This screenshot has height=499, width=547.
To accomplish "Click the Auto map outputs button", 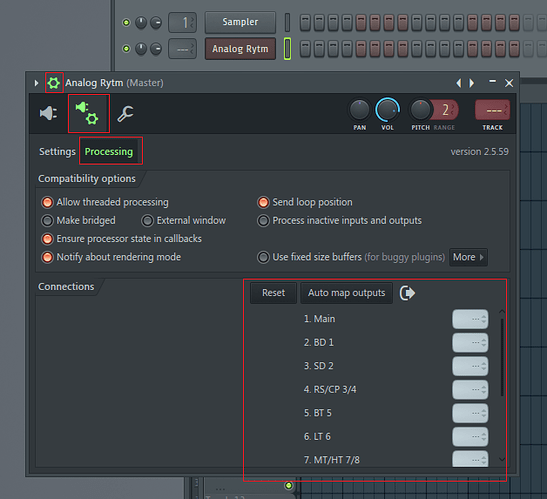I will (x=346, y=293).
